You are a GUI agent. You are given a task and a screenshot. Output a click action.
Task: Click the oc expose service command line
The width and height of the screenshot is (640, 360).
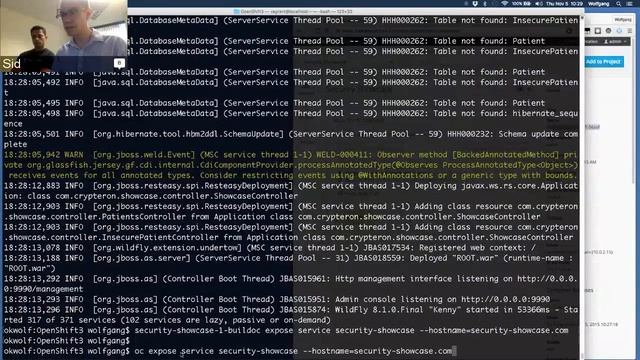tap(230, 351)
